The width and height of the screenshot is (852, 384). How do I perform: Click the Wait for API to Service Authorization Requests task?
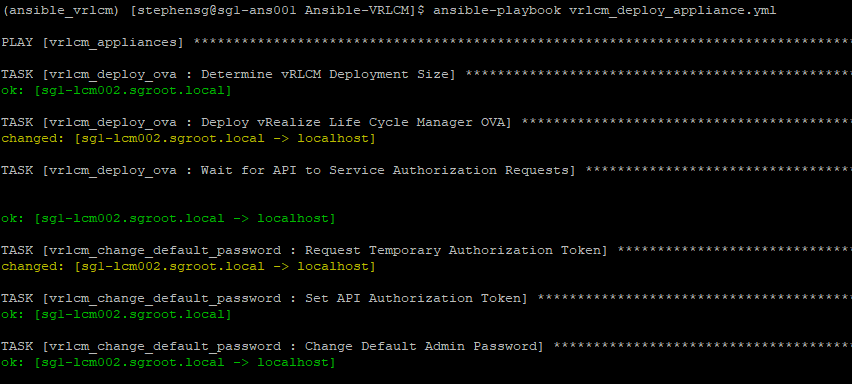click(x=426, y=171)
